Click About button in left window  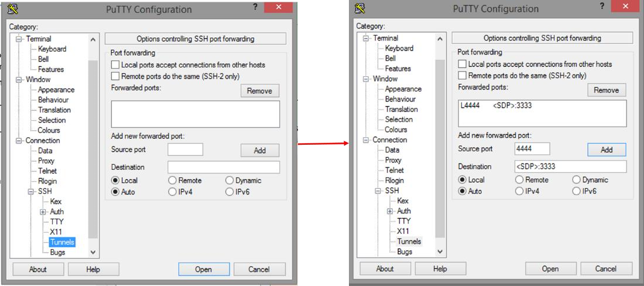[38, 270]
